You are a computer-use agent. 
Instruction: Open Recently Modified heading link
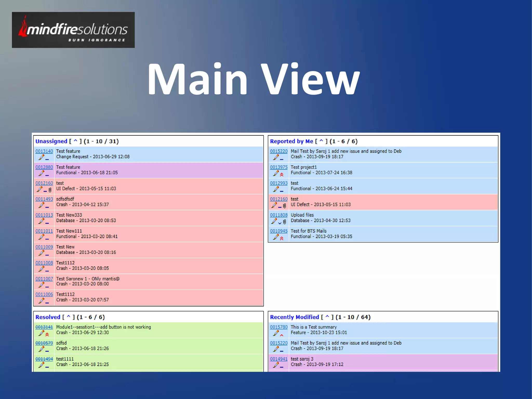[294, 317]
